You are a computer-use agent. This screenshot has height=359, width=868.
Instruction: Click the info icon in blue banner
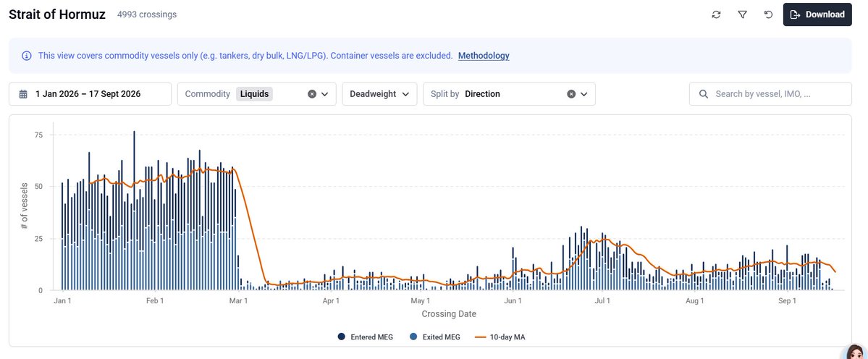coord(27,56)
